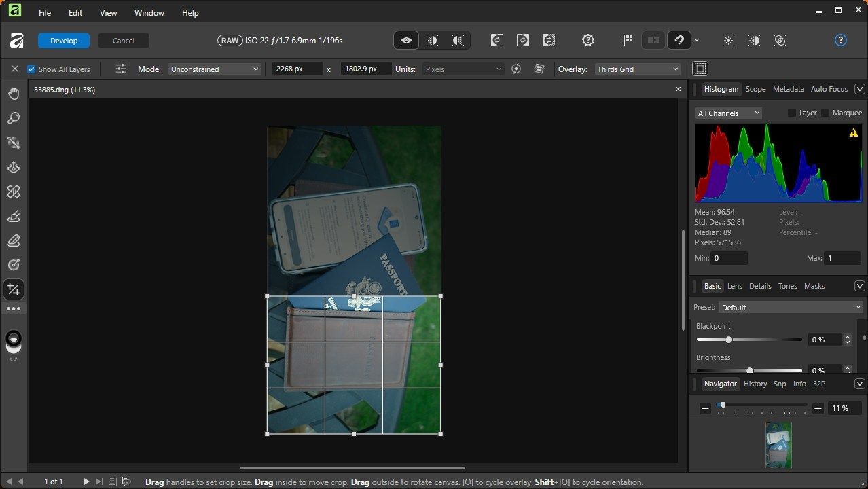Select the Overlay Paint tool
This screenshot has height=489, width=868.
point(14,217)
